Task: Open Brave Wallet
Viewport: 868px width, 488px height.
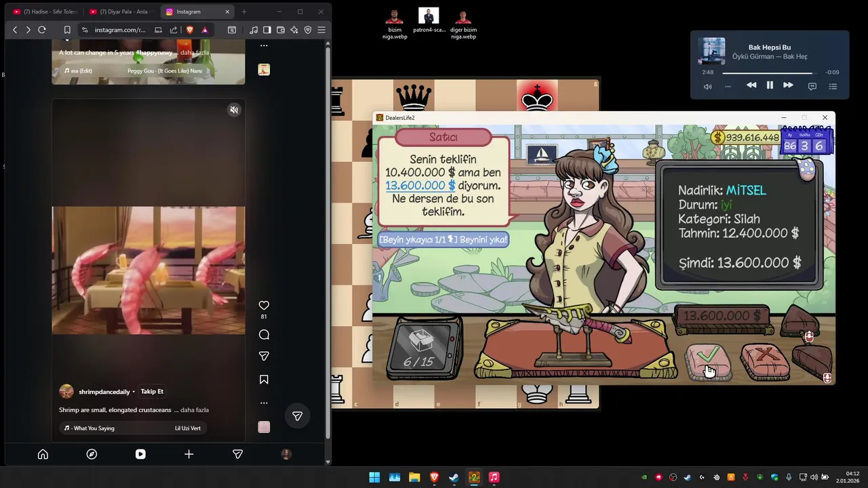Action: (281, 30)
